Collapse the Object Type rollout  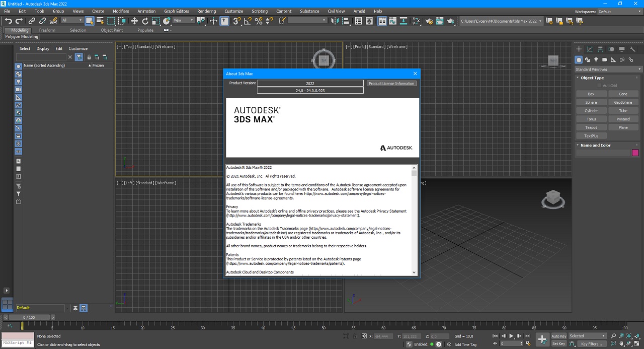(592, 78)
